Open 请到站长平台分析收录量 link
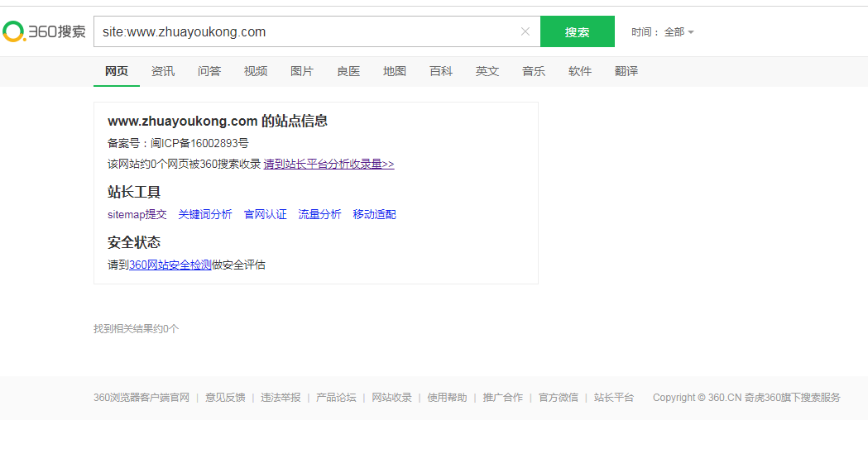Image resolution: width=868 pixels, height=463 pixels. [328, 165]
